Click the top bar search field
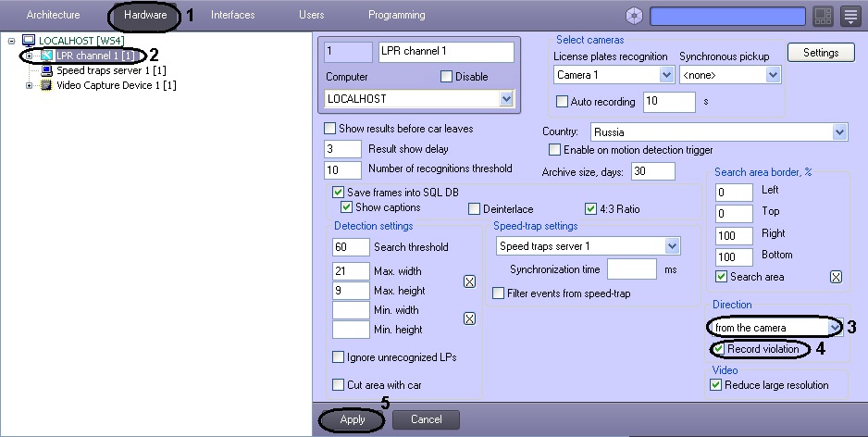Viewport: 868px width, 437px height. [x=727, y=16]
